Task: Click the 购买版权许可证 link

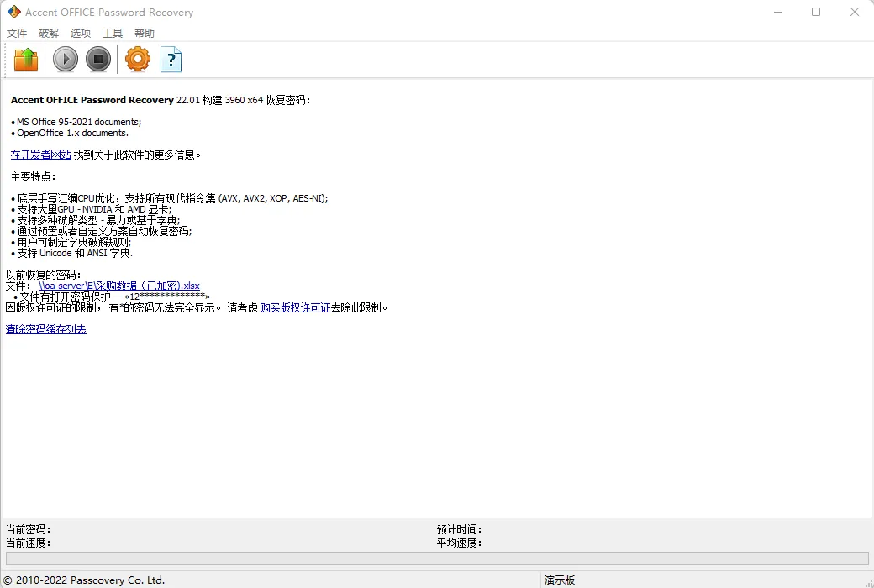Action: pos(295,307)
